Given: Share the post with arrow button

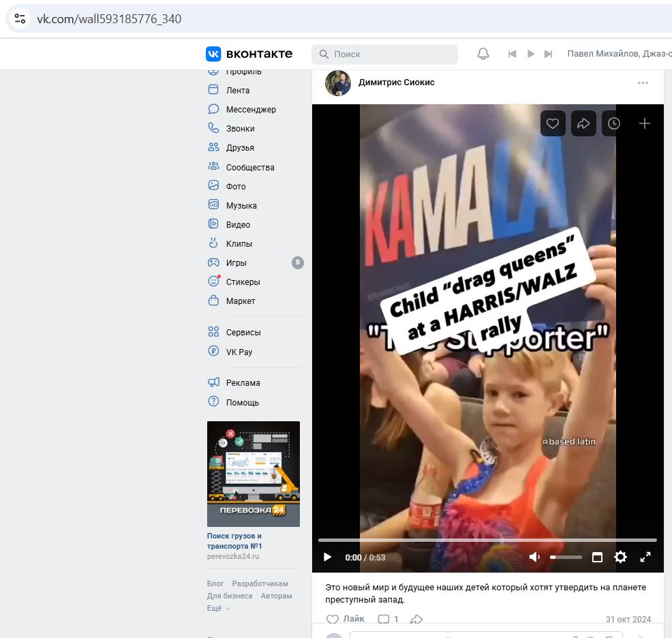Looking at the screenshot, I should (x=416, y=619).
